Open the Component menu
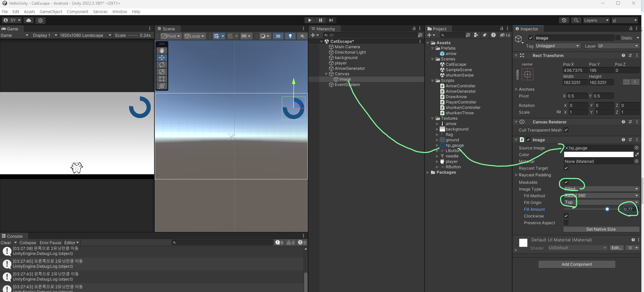 pyautogui.click(x=78, y=11)
